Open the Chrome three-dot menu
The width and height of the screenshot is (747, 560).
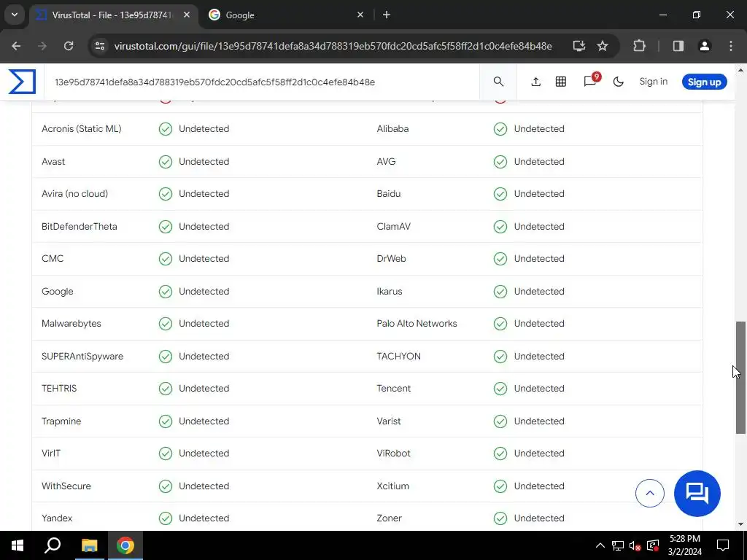[731, 46]
